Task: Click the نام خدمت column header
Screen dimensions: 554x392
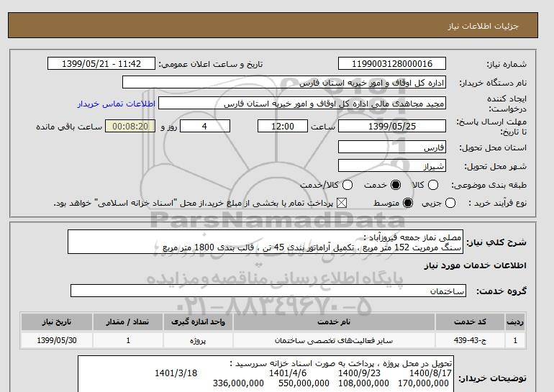Action: coord(334,322)
